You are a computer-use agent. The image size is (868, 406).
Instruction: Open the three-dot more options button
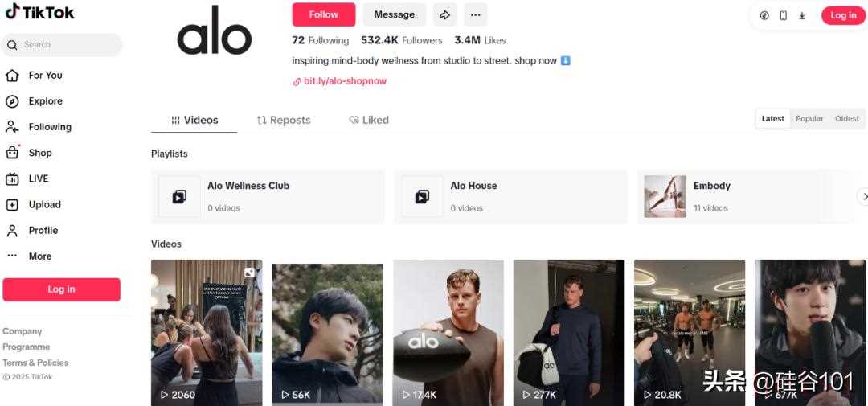(x=476, y=15)
